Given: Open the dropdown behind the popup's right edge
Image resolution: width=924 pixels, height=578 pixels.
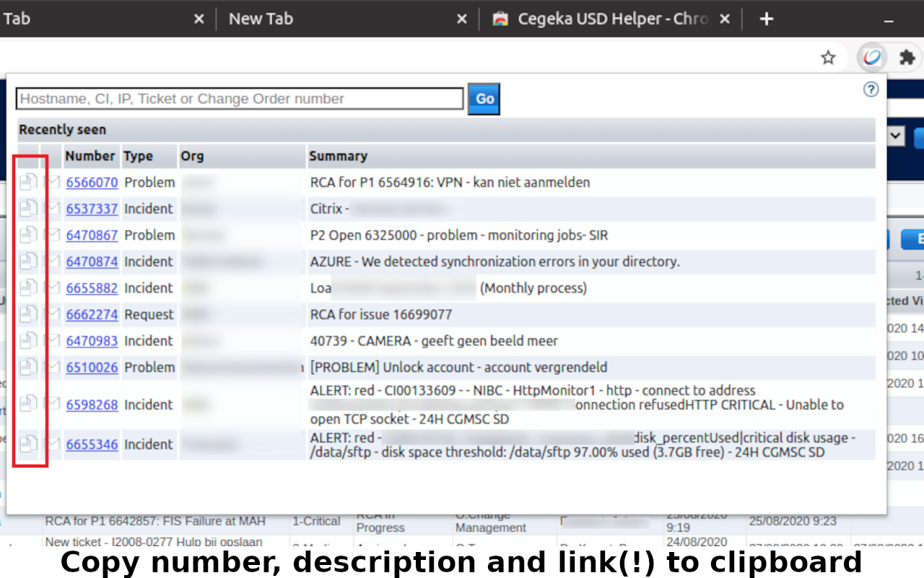Looking at the screenshot, I should click(897, 135).
